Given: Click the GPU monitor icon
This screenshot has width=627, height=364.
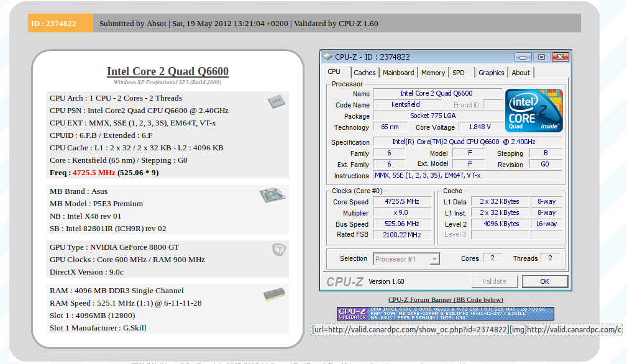Looking at the screenshot, I should 279,250.
